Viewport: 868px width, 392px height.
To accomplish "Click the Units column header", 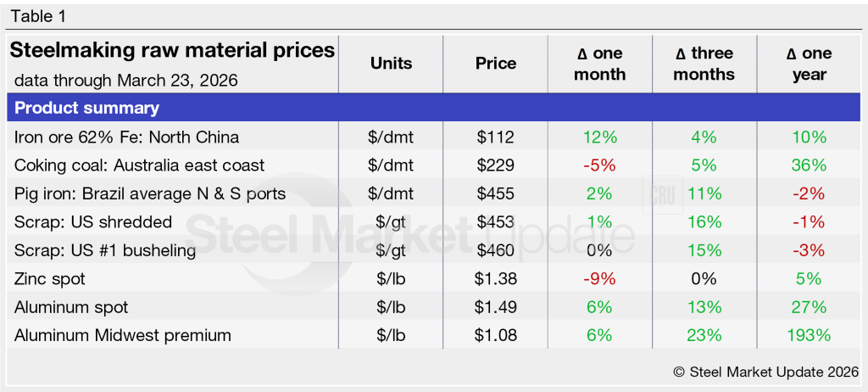I will point(391,64).
